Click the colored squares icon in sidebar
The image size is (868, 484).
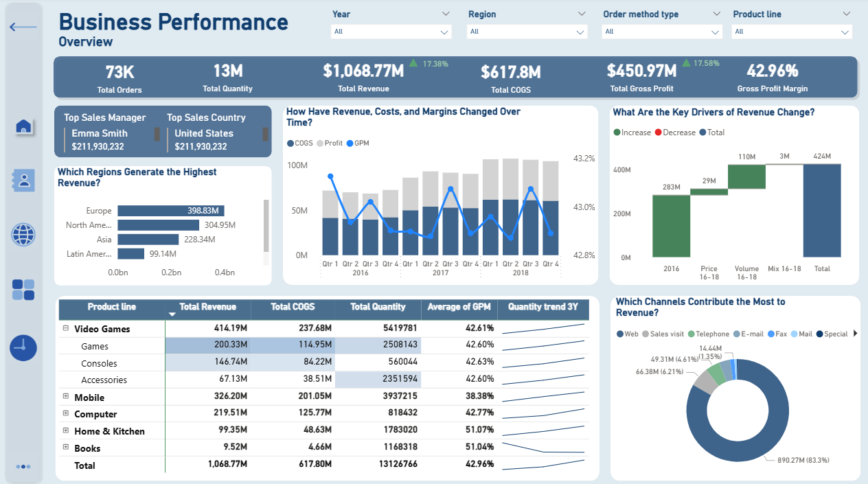click(x=23, y=290)
